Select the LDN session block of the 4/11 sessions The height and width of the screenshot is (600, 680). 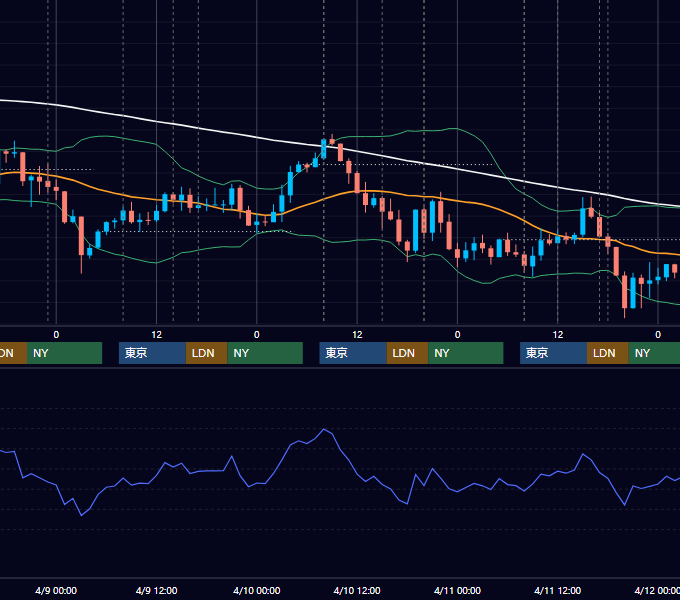[x=608, y=353]
